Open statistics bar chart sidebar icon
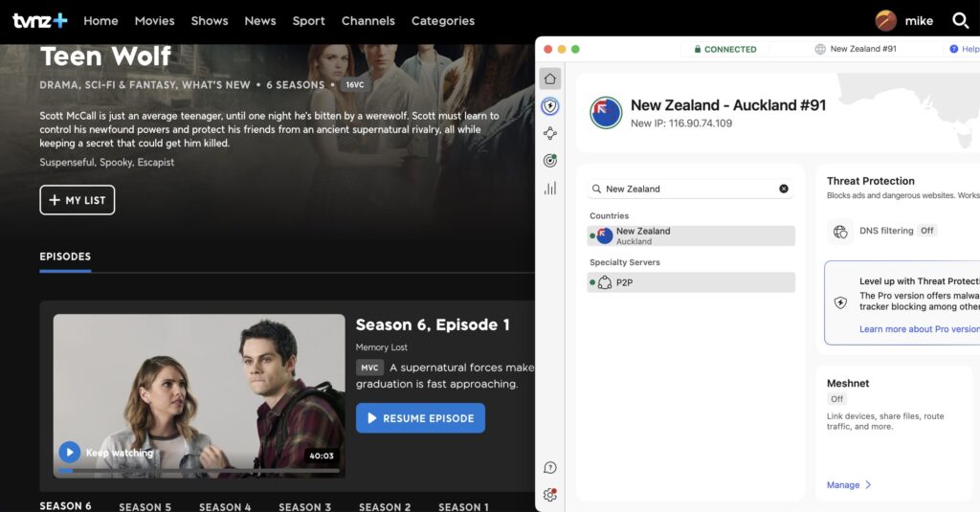The image size is (980, 512). 550,189
